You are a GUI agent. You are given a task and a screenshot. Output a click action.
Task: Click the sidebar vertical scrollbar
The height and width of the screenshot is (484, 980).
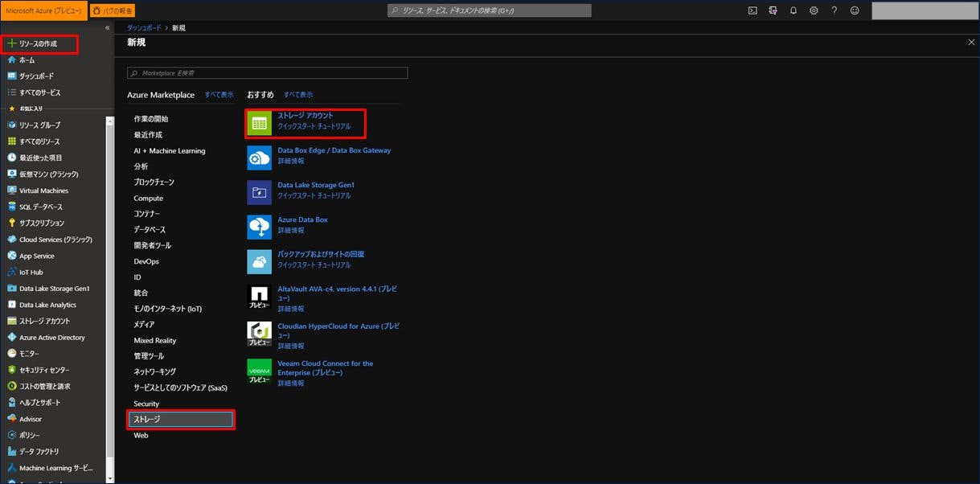pos(109,289)
